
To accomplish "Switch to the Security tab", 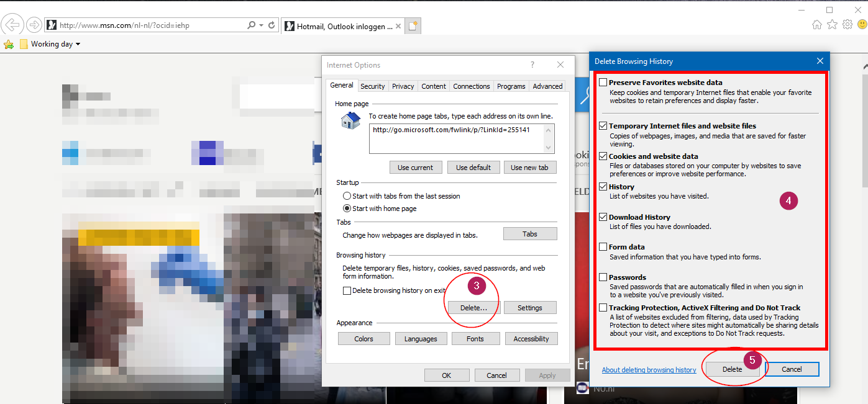I will pyautogui.click(x=372, y=86).
